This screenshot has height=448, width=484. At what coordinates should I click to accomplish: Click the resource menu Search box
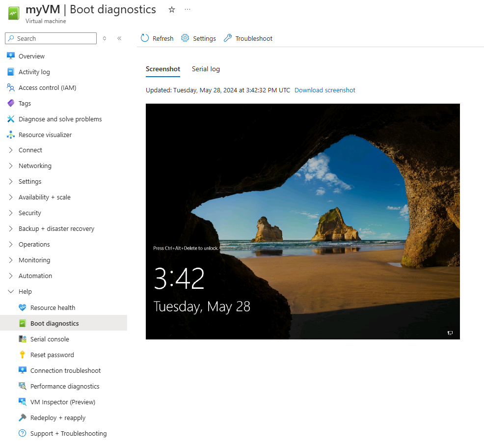click(x=51, y=38)
